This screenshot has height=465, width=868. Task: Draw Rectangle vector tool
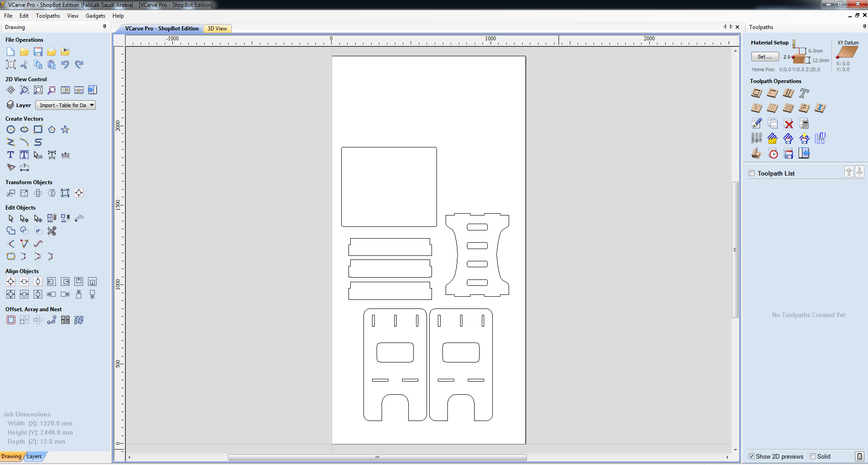(x=38, y=130)
